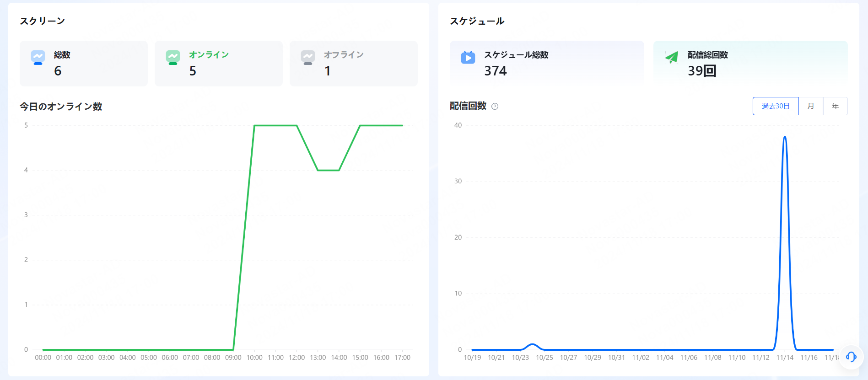The height and width of the screenshot is (380, 868).
Task: Click the green online screen icon
Action: (x=173, y=57)
